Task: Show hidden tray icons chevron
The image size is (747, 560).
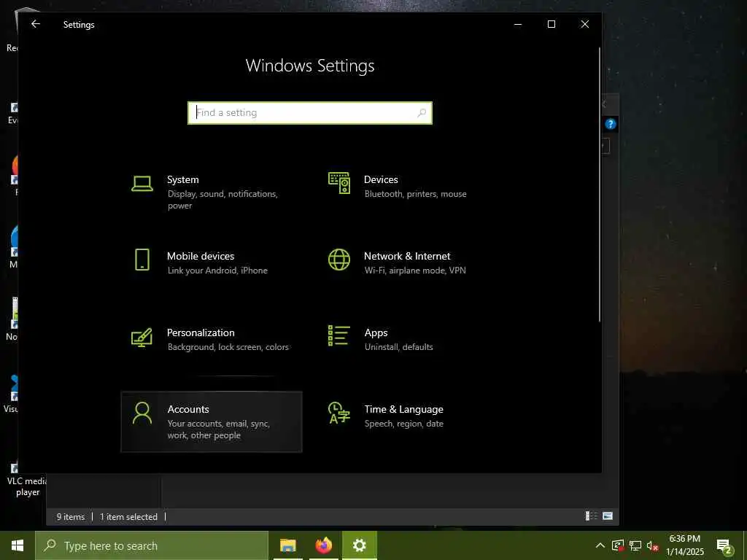Action: point(600,545)
